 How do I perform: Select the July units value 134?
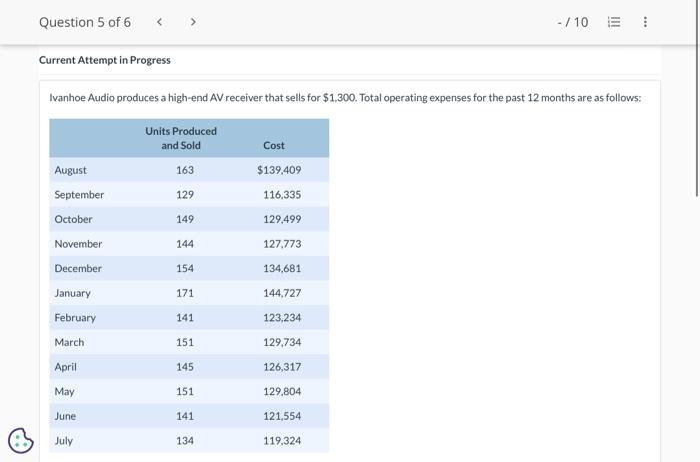[x=185, y=440]
